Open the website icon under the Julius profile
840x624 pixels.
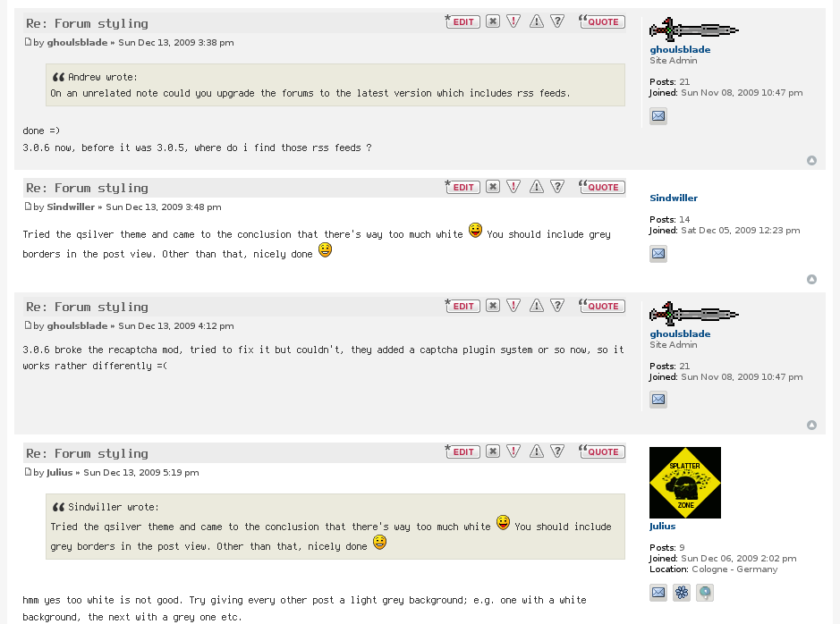pos(704,593)
